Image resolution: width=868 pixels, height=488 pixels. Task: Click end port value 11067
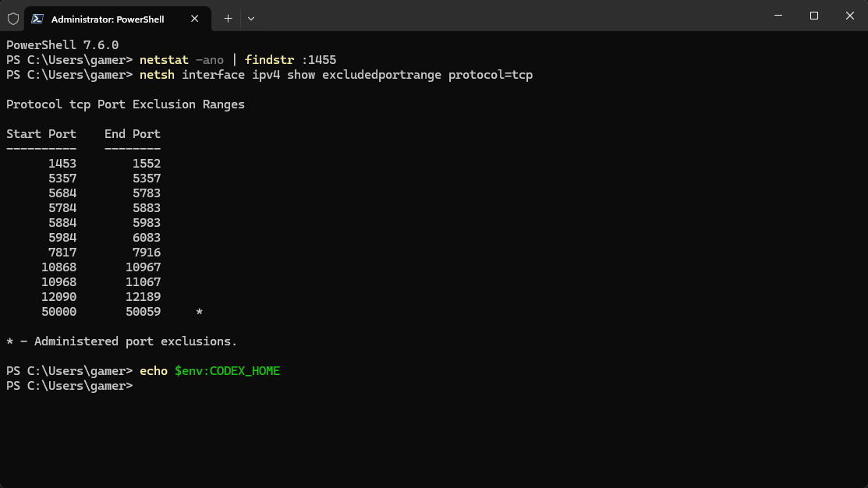coord(143,282)
